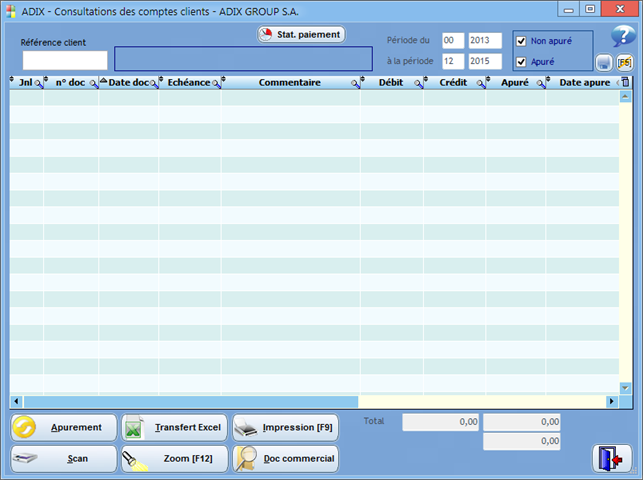The height and width of the screenshot is (480, 643).
Task: Click the magnifier in n° doc column
Action: 93,84
